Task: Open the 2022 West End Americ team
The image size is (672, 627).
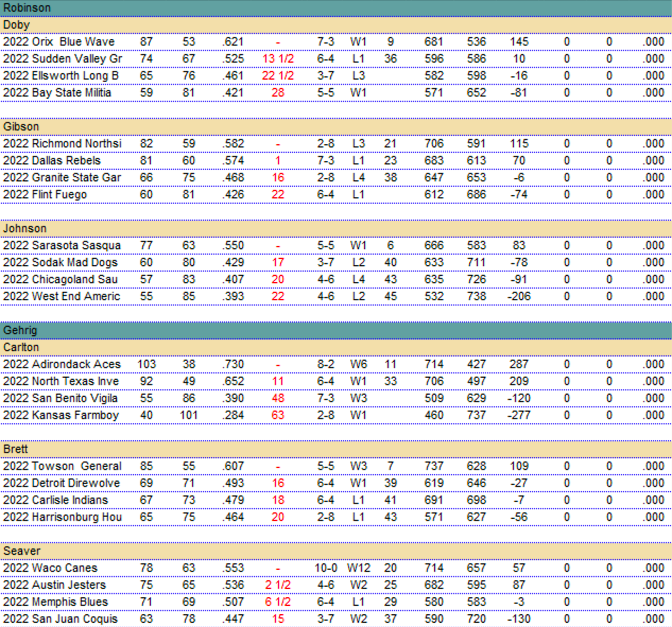Action: (x=62, y=297)
